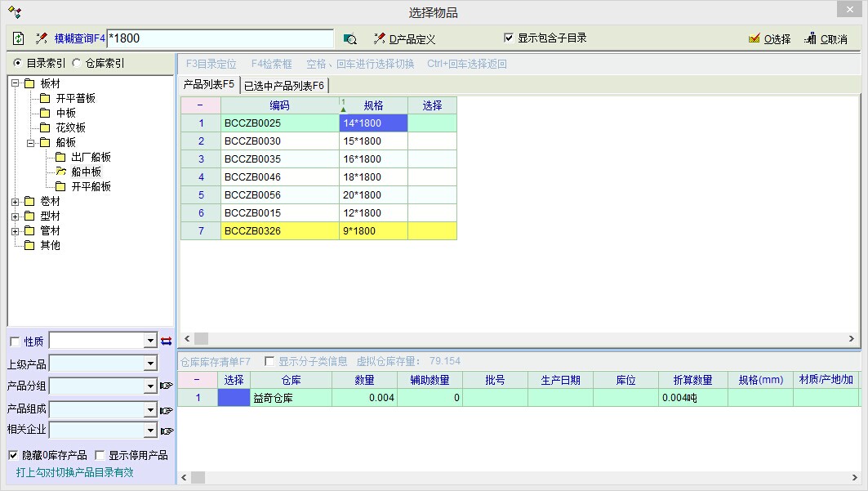Open the 性质 dropdown arrow
Viewport: 868px width, 491px height.
click(150, 341)
